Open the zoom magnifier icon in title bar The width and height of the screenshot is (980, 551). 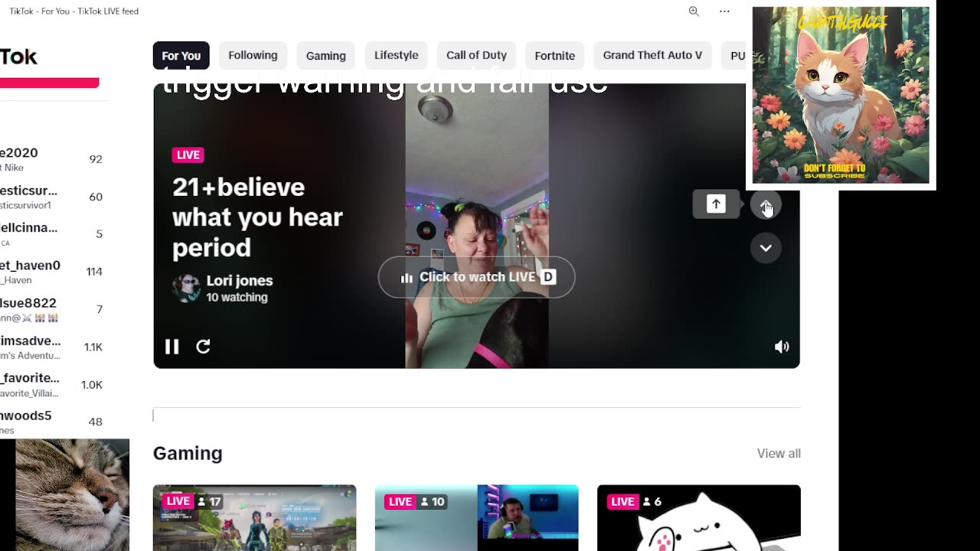(x=694, y=11)
